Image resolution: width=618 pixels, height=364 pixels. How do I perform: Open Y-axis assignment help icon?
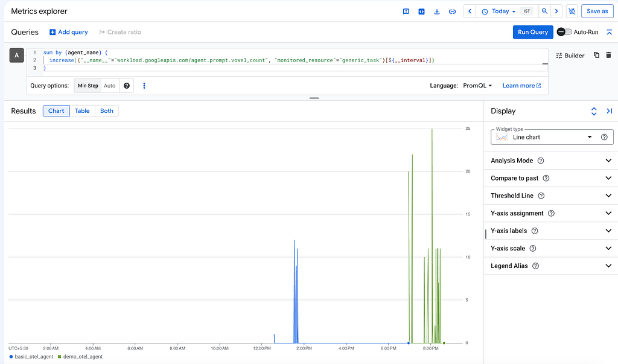[x=551, y=213]
